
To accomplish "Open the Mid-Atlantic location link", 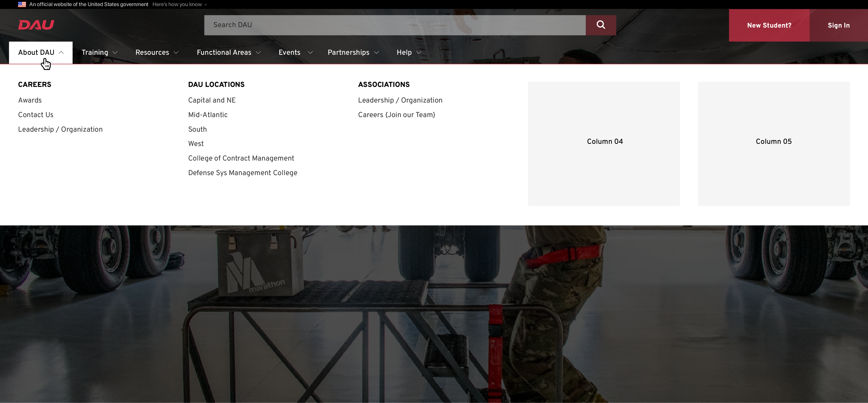I will [x=208, y=115].
